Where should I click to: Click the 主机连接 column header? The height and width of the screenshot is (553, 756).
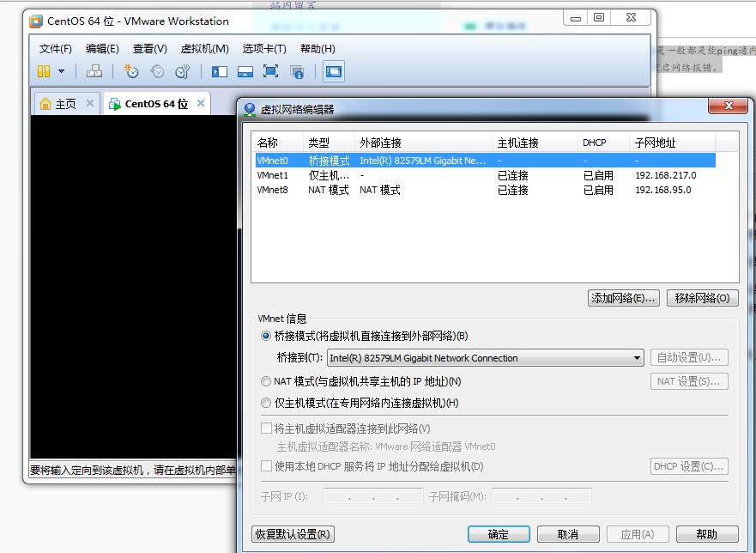(535, 143)
